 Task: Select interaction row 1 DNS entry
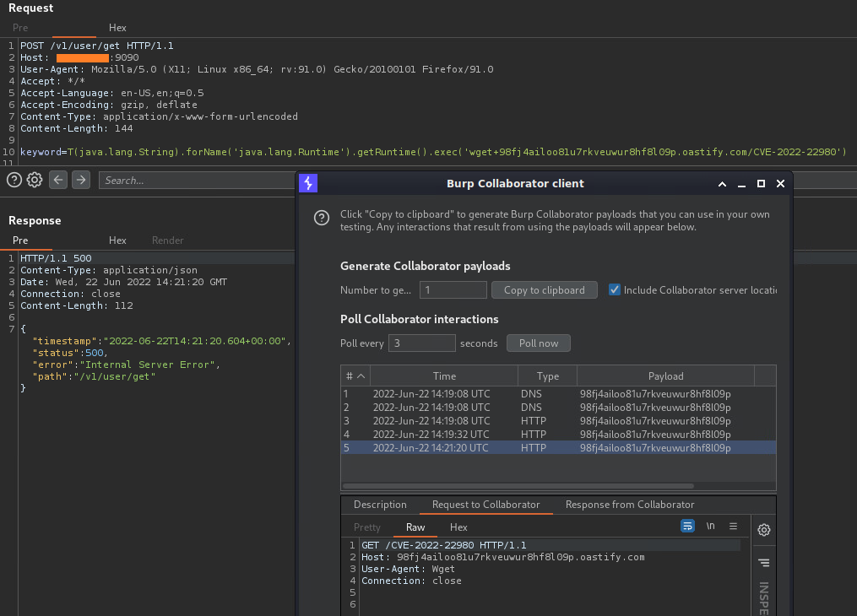(558, 394)
